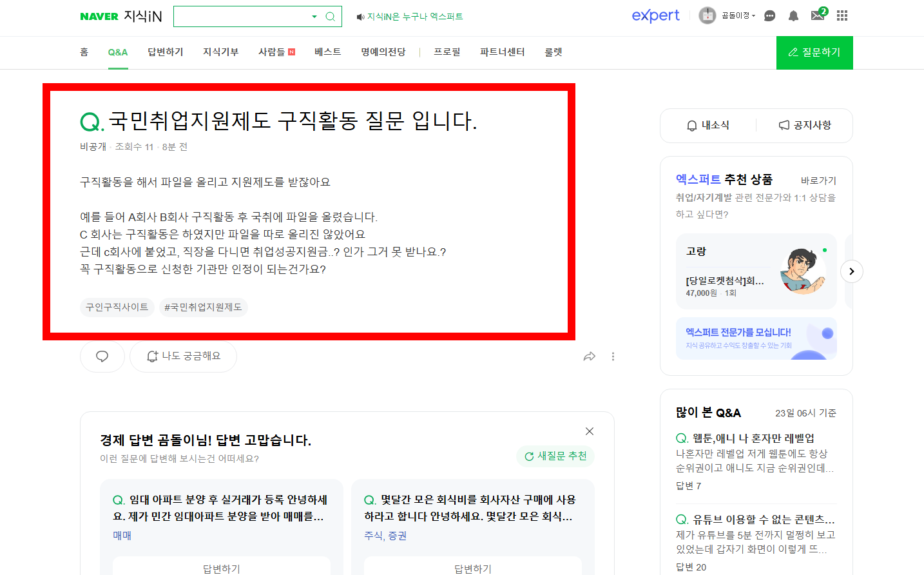Click the 지식iN logo text
Screen dimensions: 924x575
[x=143, y=17]
